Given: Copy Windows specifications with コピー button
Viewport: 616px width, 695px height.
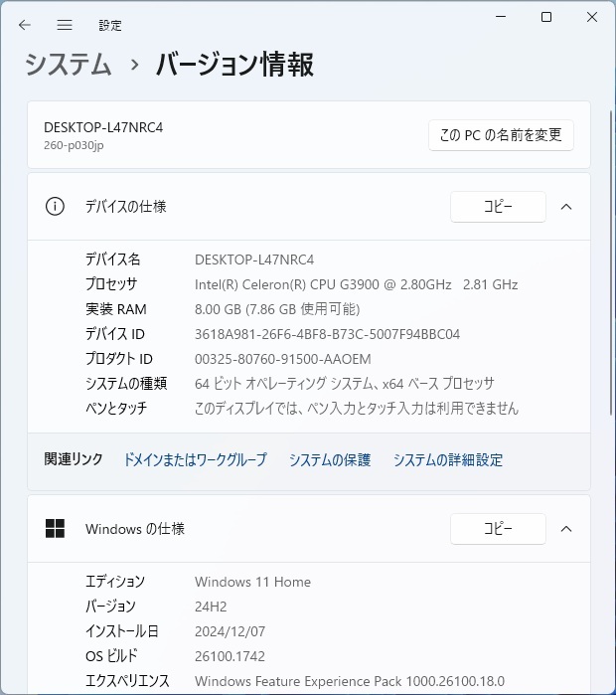Looking at the screenshot, I should [x=498, y=529].
